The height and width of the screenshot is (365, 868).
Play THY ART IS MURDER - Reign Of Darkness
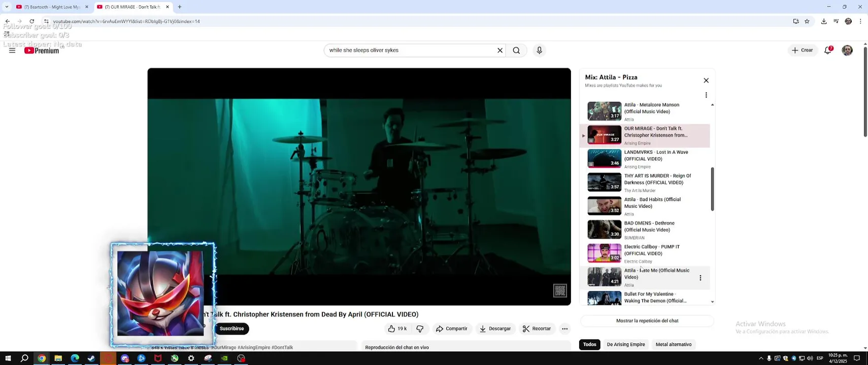tap(645, 182)
